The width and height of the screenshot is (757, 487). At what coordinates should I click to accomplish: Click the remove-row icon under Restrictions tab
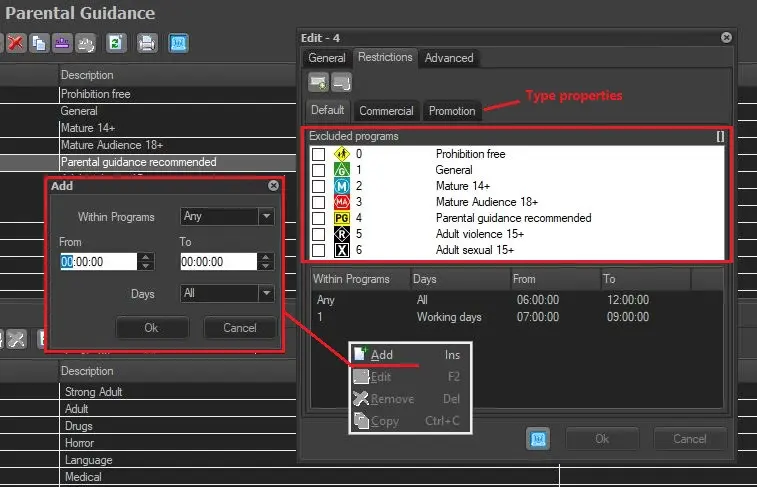pos(341,82)
